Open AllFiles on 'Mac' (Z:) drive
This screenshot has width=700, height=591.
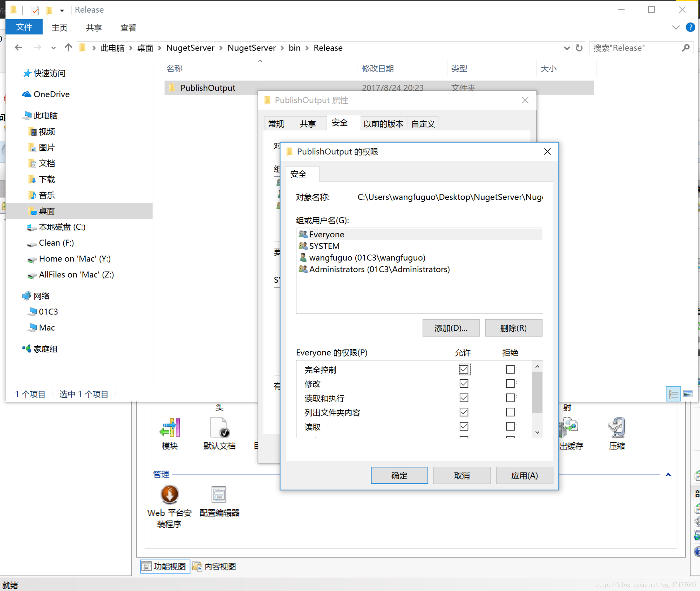[x=71, y=275]
